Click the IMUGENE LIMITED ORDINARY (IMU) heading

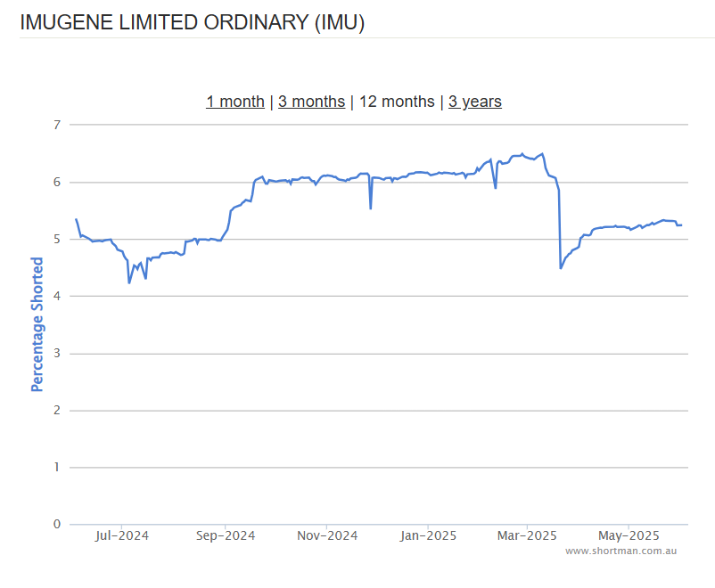193,22
